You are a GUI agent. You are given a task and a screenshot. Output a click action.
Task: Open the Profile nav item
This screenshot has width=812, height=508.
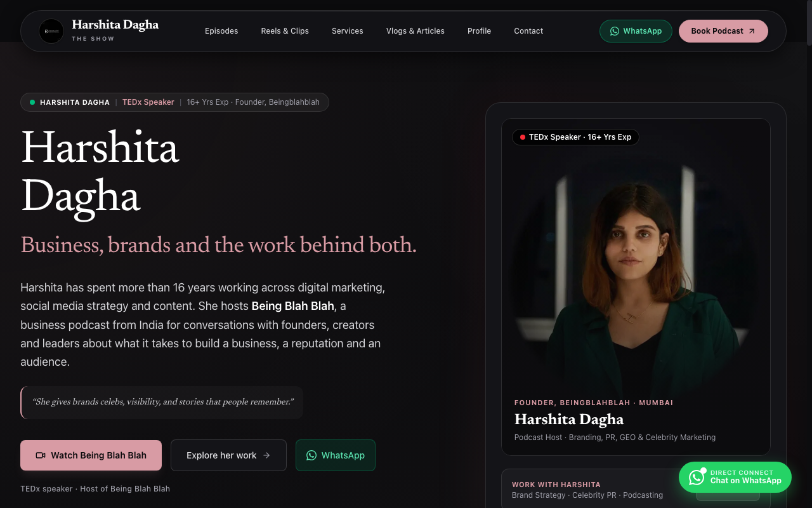click(x=480, y=31)
